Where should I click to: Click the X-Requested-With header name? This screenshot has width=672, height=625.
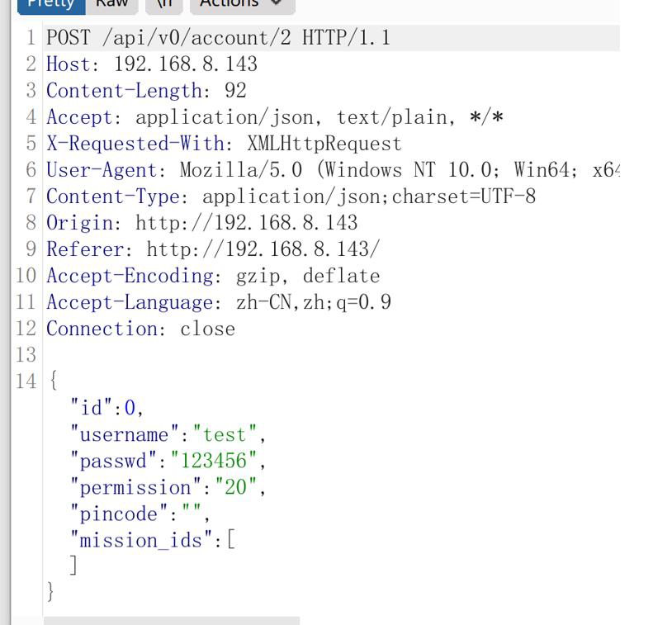click(135, 144)
